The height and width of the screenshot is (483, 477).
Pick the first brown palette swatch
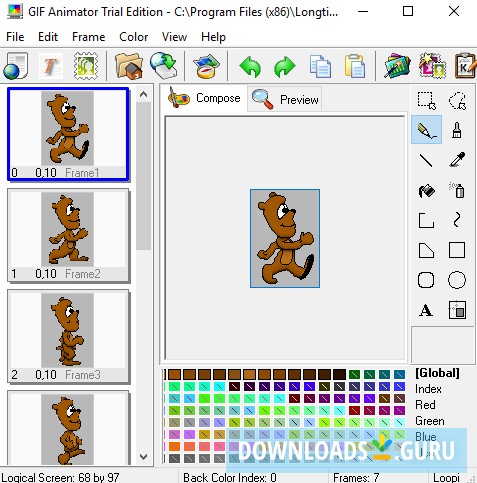tap(174, 374)
